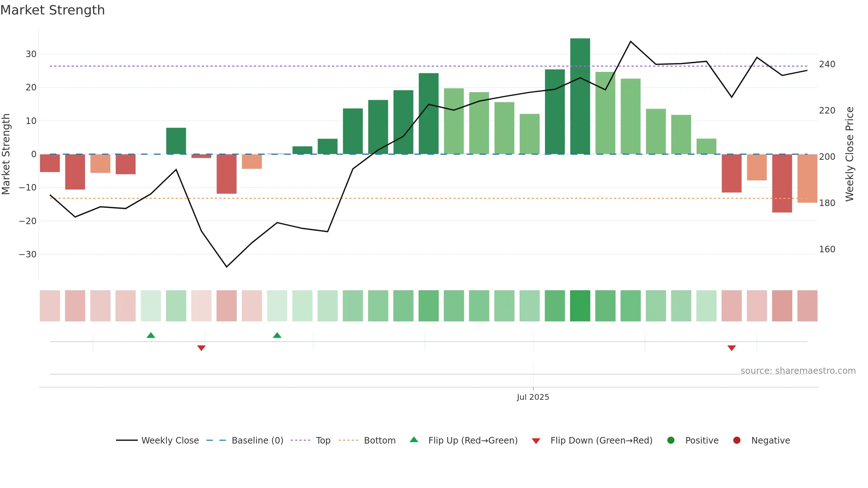Click the darkest green cell in the heat strip

tap(580, 306)
